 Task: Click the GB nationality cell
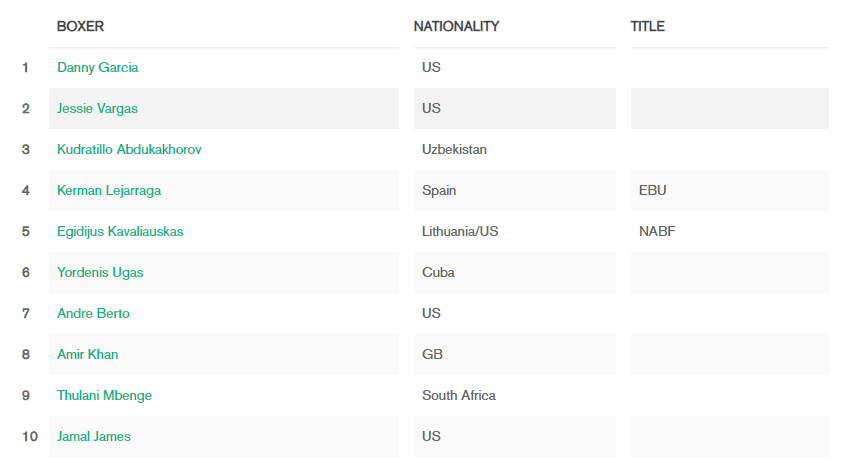(515, 354)
